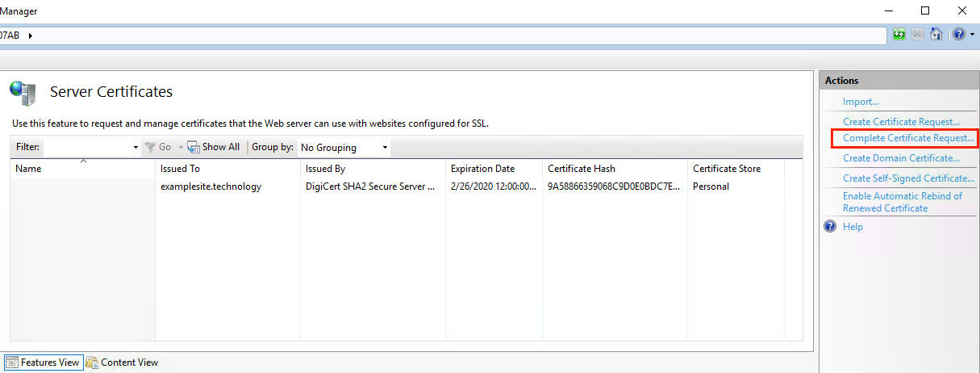This screenshot has height=373, width=980.
Task: Switch to Features View tab
Action: (43, 363)
